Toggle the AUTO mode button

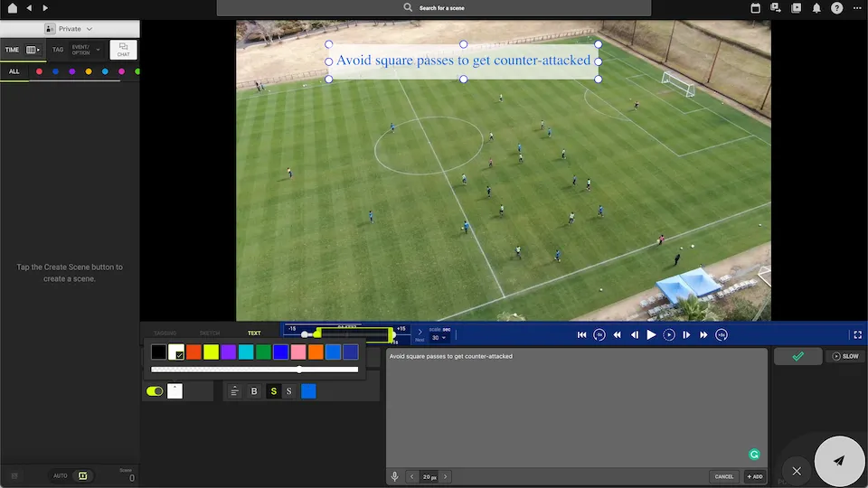(61, 476)
